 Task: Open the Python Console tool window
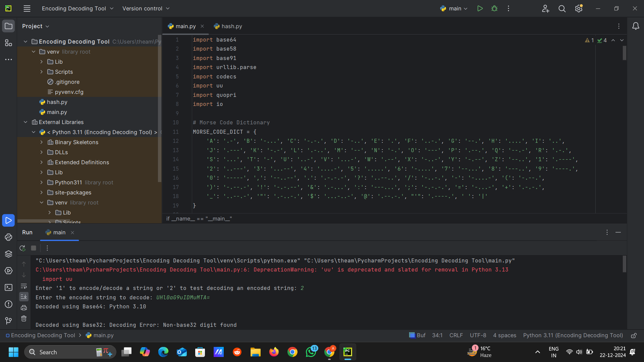click(8, 237)
